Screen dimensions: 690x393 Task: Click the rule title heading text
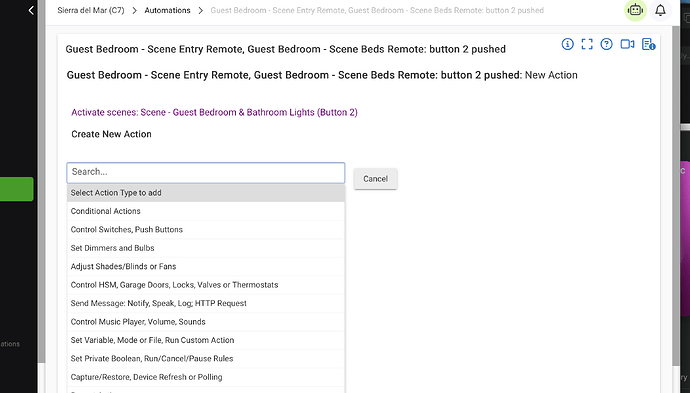(286, 49)
